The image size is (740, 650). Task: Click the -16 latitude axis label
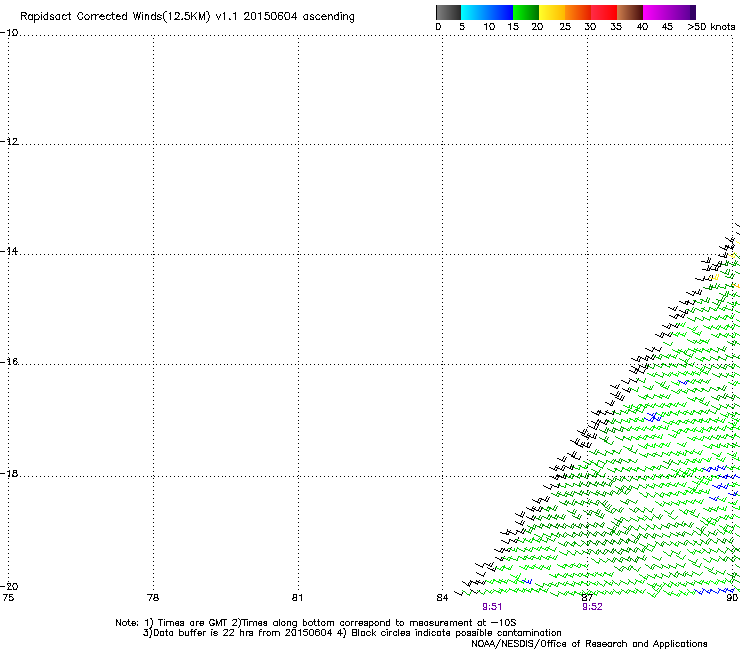[9, 362]
